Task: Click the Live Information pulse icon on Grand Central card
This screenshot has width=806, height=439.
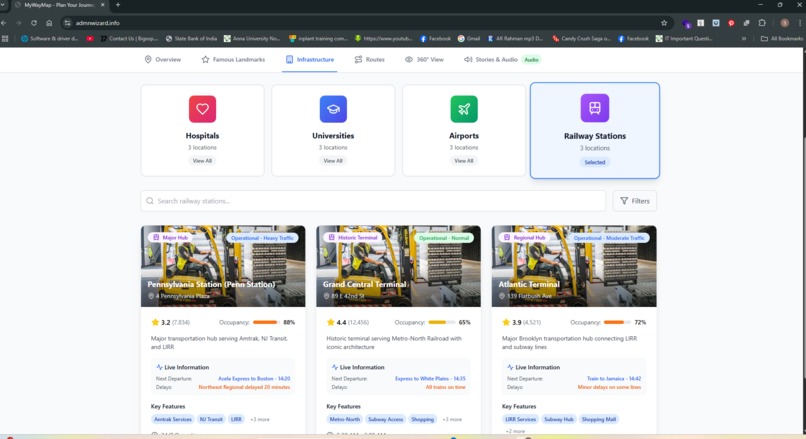Action: pos(335,367)
